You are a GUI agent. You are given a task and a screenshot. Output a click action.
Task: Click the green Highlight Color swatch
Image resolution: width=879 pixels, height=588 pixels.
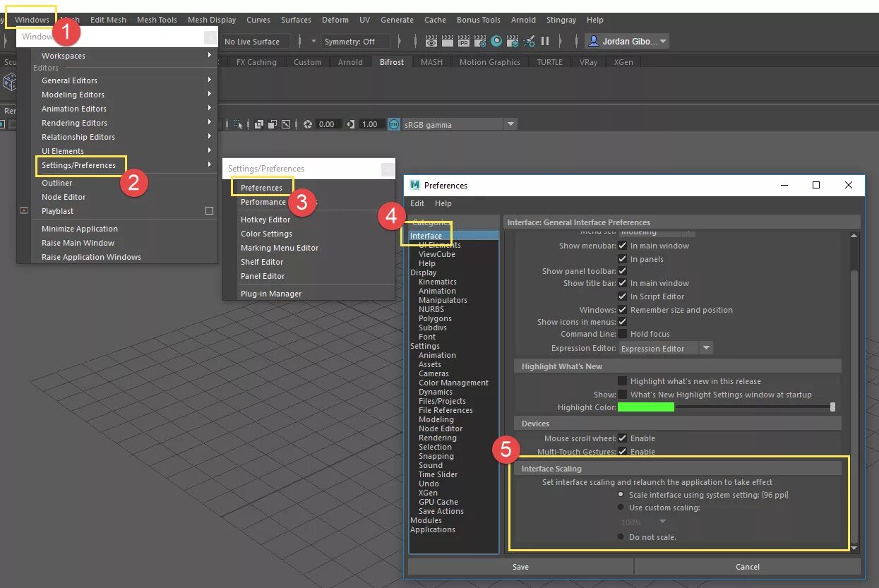pyautogui.click(x=646, y=407)
